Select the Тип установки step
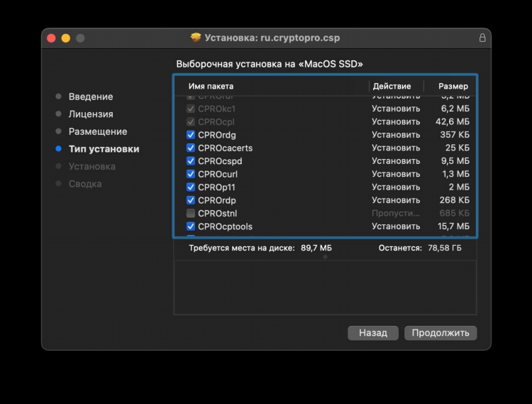The image size is (532, 404). click(104, 149)
